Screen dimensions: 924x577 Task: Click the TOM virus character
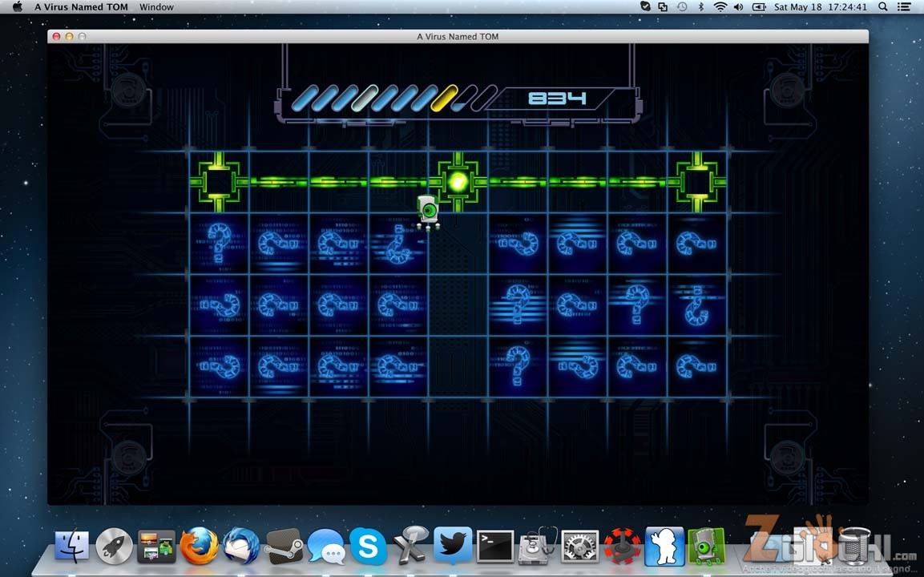tap(429, 212)
